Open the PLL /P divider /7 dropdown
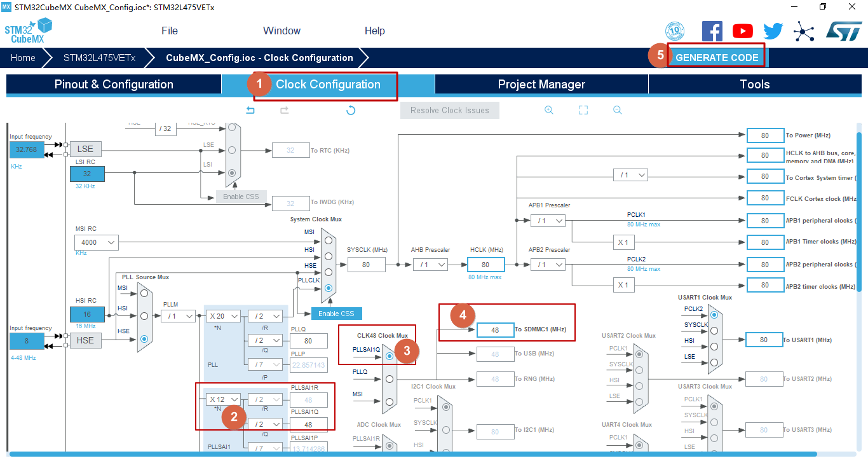The image size is (868, 463). click(x=265, y=364)
